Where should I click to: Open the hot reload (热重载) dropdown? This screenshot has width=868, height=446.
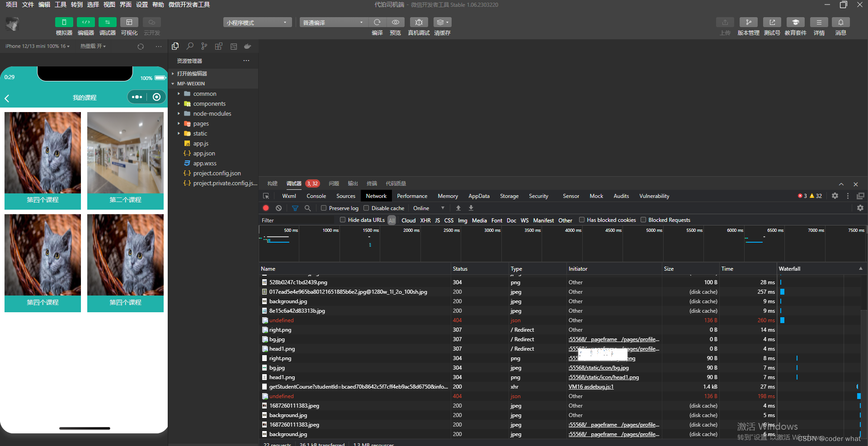(93, 46)
